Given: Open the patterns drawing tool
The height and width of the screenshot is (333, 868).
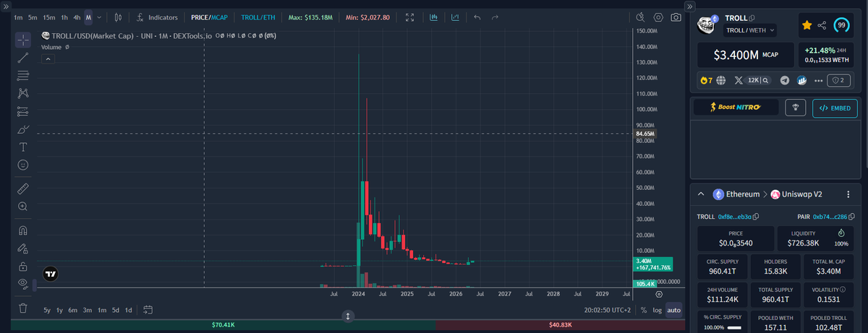Looking at the screenshot, I should [x=22, y=93].
